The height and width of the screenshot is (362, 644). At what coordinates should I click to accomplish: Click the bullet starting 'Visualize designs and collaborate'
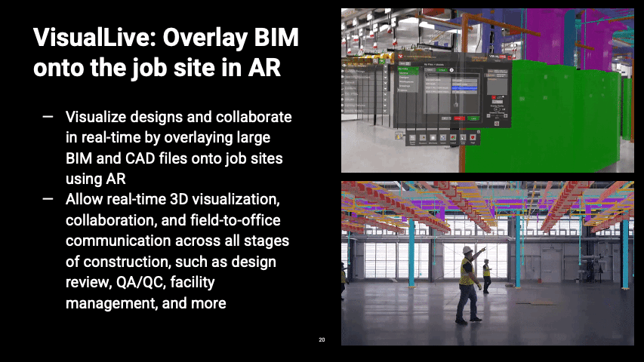(x=178, y=148)
